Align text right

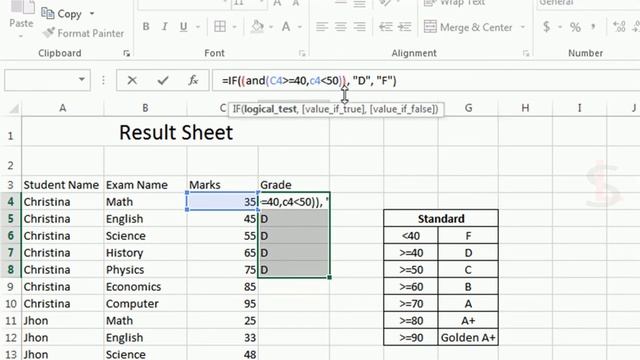pos(360,27)
